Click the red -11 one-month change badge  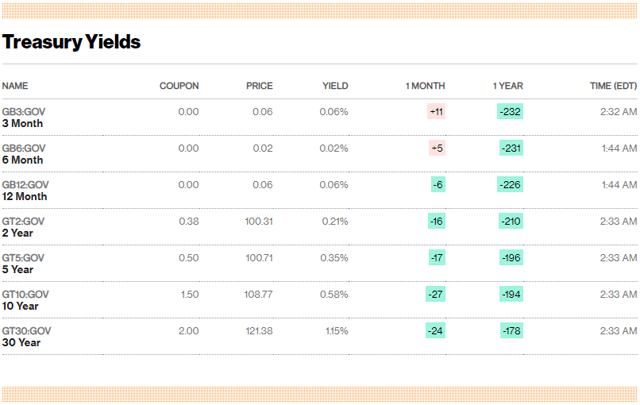point(436,111)
